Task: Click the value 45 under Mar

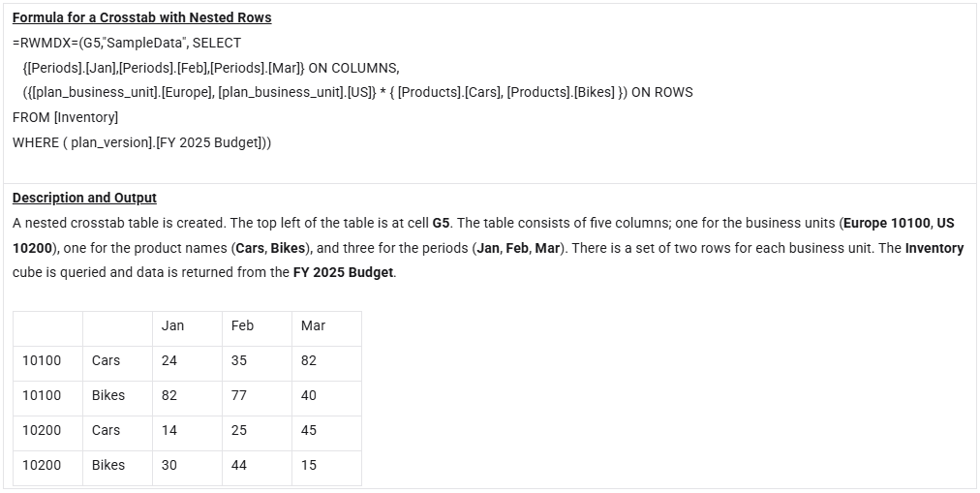Action: 309,430
